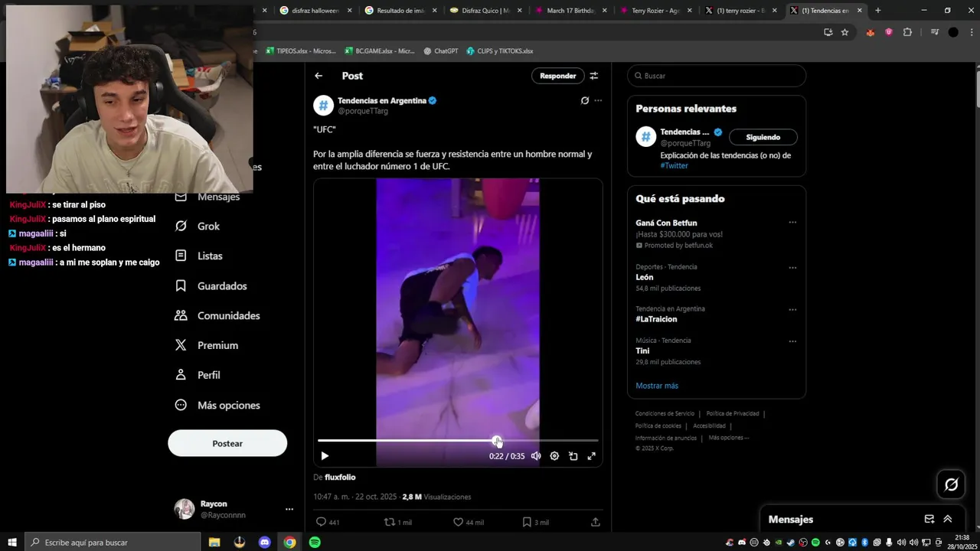Click the Postear button
The image size is (980, 551).
point(227,443)
